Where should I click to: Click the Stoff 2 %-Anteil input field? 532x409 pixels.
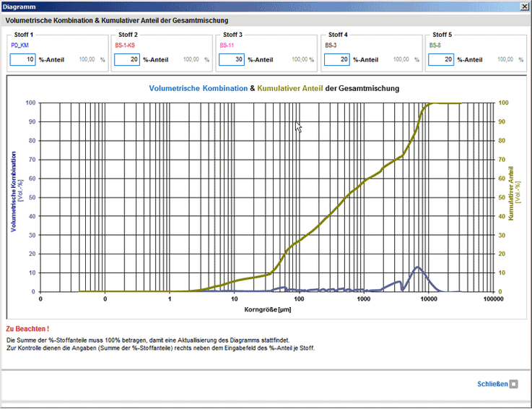[128, 60]
